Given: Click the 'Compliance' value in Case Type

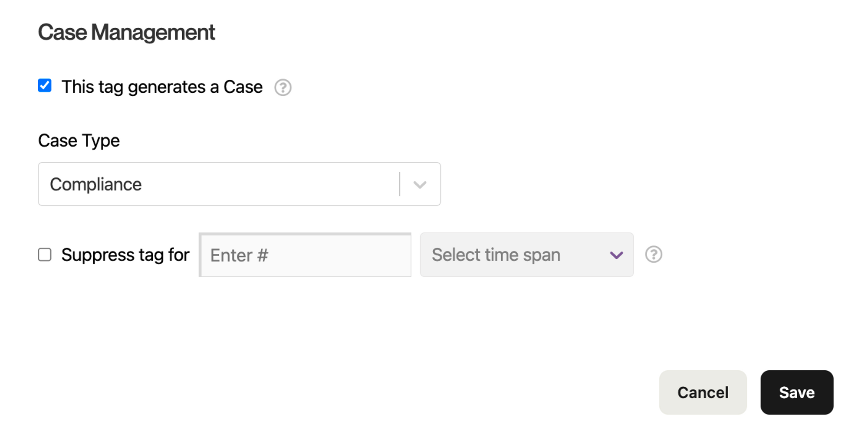Looking at the screenshot, I should tap(95, 185).
